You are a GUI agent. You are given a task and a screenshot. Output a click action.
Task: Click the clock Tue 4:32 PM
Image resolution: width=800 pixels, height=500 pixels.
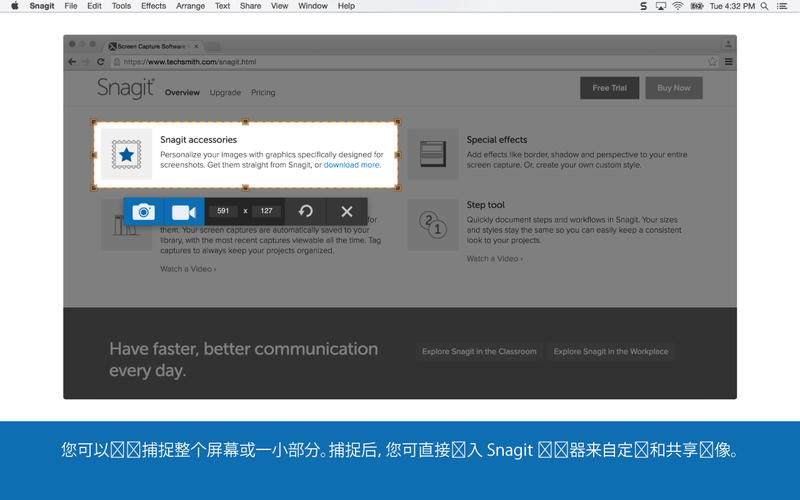tap(732, 6)
